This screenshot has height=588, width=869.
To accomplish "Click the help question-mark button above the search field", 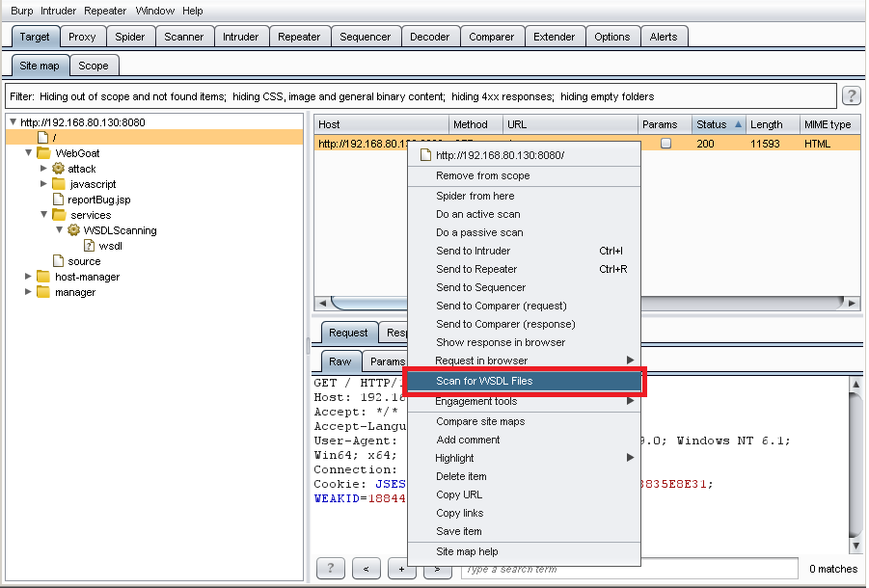I will [331, 568].
